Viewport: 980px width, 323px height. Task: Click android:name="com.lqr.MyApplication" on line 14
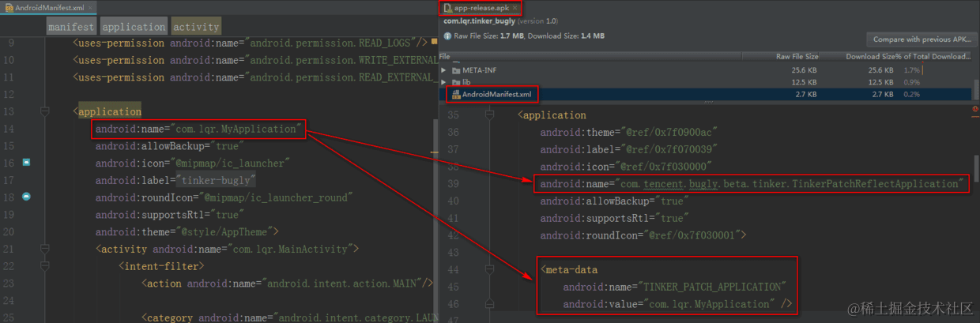[x=198, y=129]
